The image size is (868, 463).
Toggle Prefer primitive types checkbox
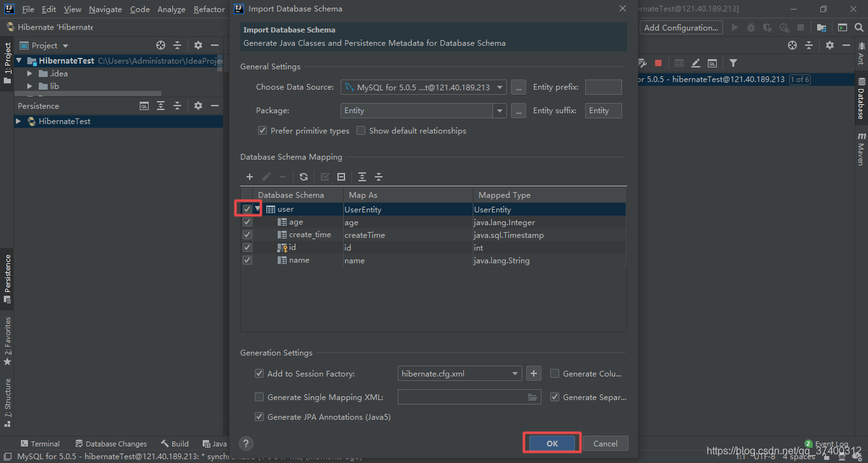[x=262, y=130]
